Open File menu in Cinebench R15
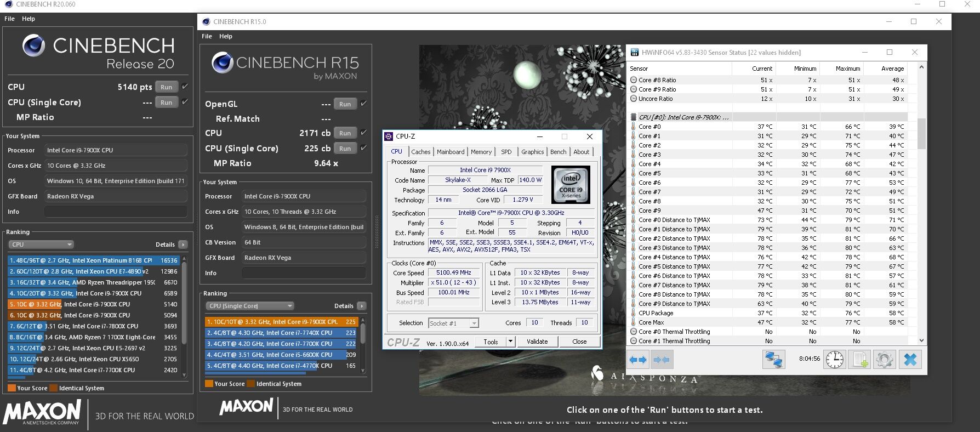This screenshot has height=432, width=980. [207, 36]
